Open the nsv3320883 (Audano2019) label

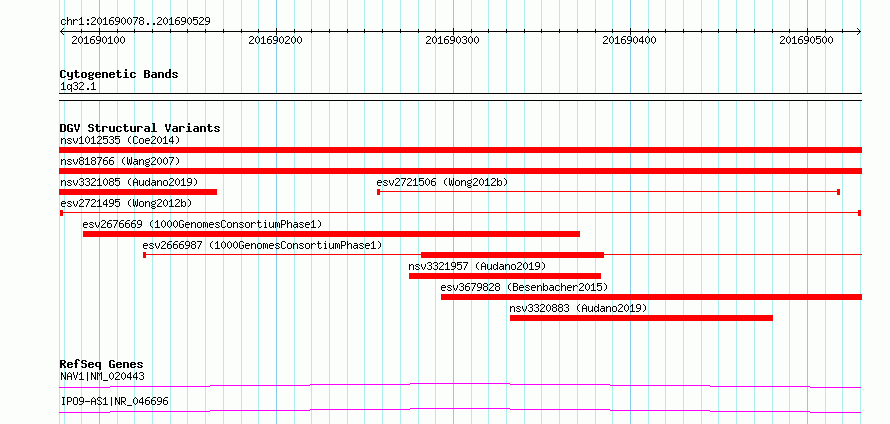pos(578,308)
